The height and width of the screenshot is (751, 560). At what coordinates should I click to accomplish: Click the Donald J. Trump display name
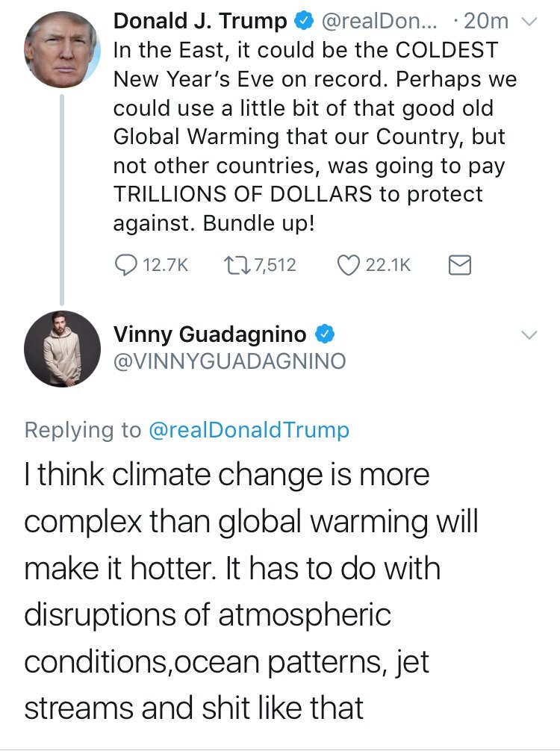click(x=199, y=22)
